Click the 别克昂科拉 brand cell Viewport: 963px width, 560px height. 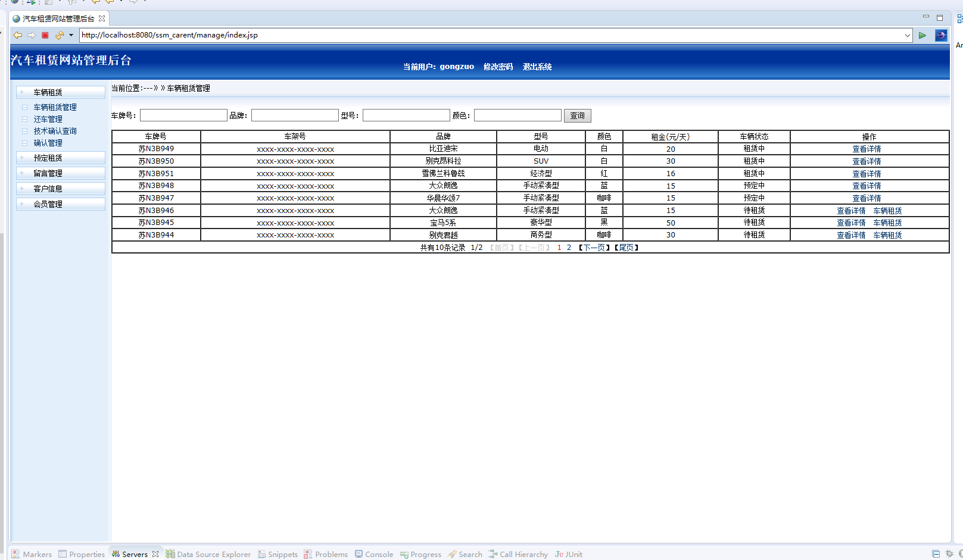click(444, 161)
